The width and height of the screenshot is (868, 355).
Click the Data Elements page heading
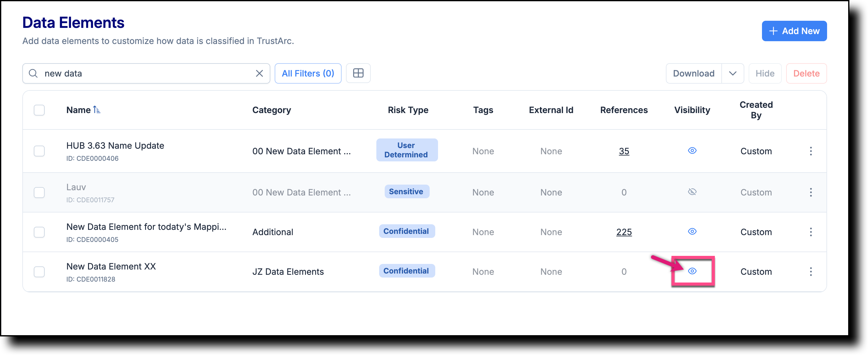coord(73,23)
